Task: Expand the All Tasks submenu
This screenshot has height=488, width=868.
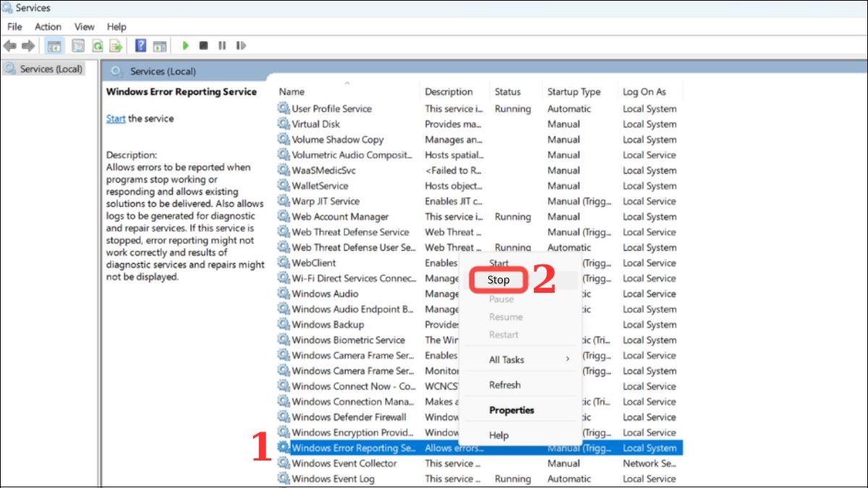Action: point(520,359)
